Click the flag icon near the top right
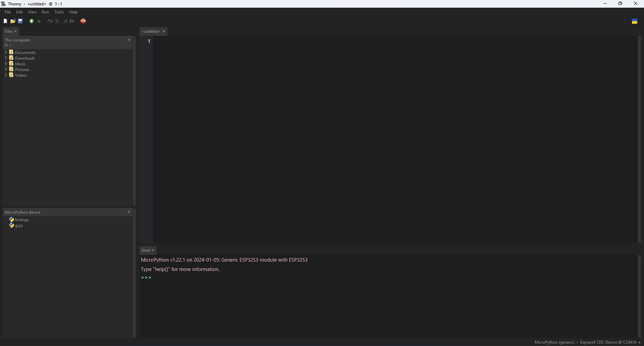The image size is (644, 346). (635, 21)
